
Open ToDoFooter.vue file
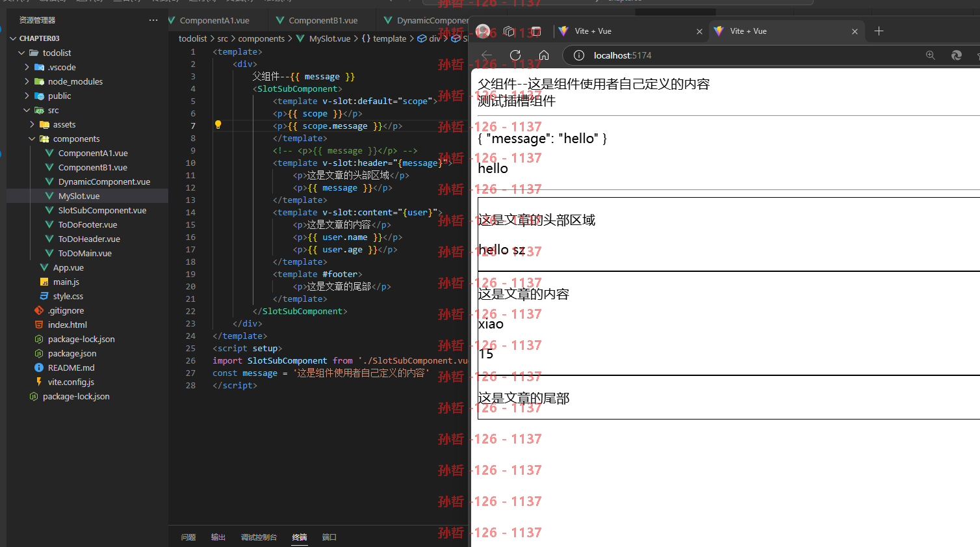coord(88,224)
